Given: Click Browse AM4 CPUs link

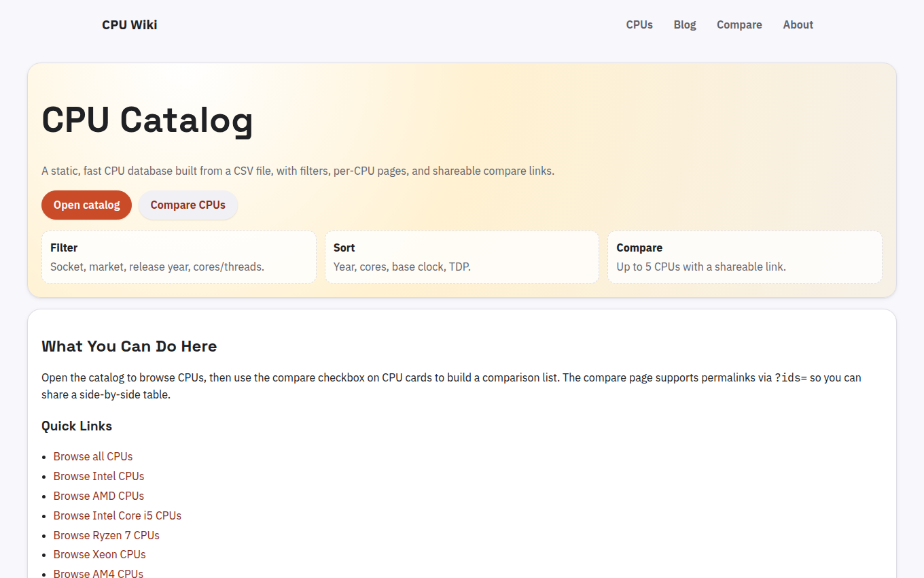Looking at the screenshot, I should tap(99, 574).
